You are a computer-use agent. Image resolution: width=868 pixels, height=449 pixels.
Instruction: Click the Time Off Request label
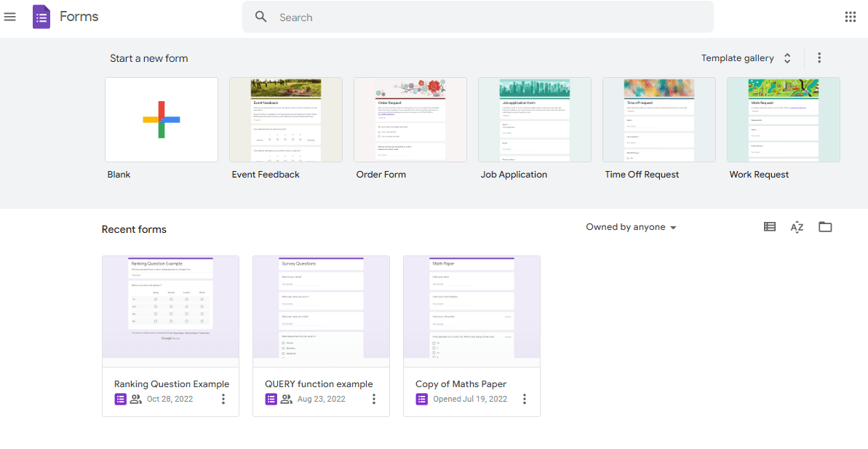coord(642,175)
